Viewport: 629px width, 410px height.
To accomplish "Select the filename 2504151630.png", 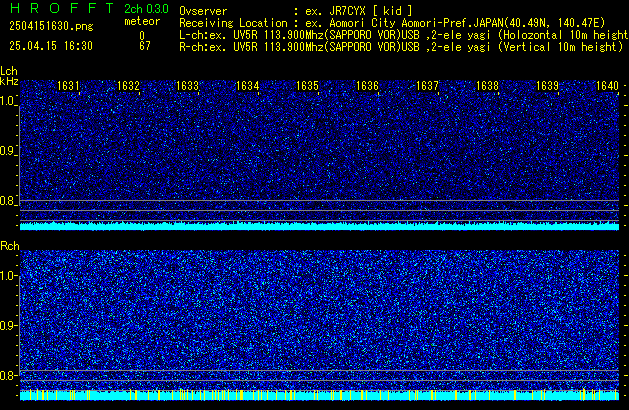I will pyautogui.click(x=51, y=26).
